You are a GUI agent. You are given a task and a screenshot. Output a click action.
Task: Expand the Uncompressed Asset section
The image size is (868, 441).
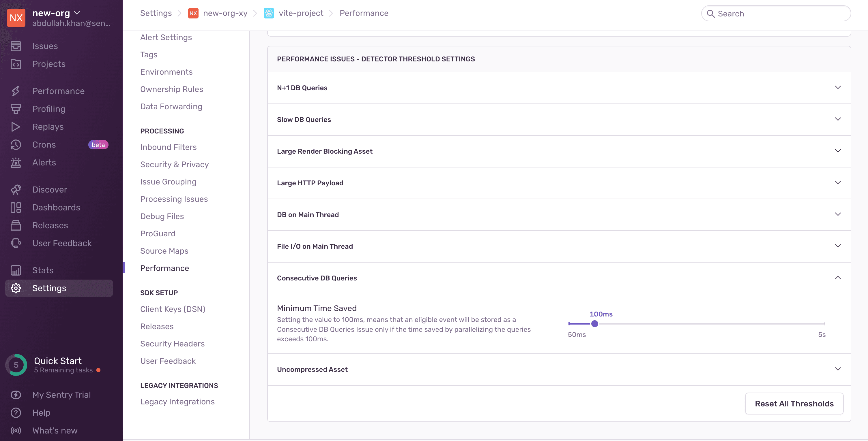pos(838,369)
